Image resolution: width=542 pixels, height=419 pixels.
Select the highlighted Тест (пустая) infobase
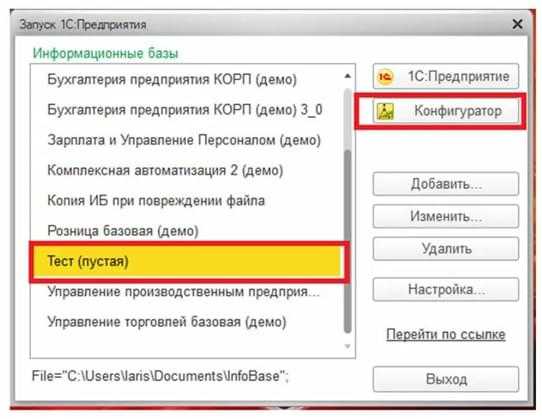(188, 261)
